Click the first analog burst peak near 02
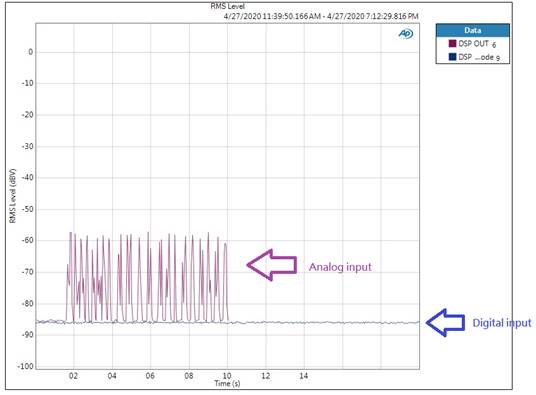Viewport: 536px width, 395px height. click(71, 233)
